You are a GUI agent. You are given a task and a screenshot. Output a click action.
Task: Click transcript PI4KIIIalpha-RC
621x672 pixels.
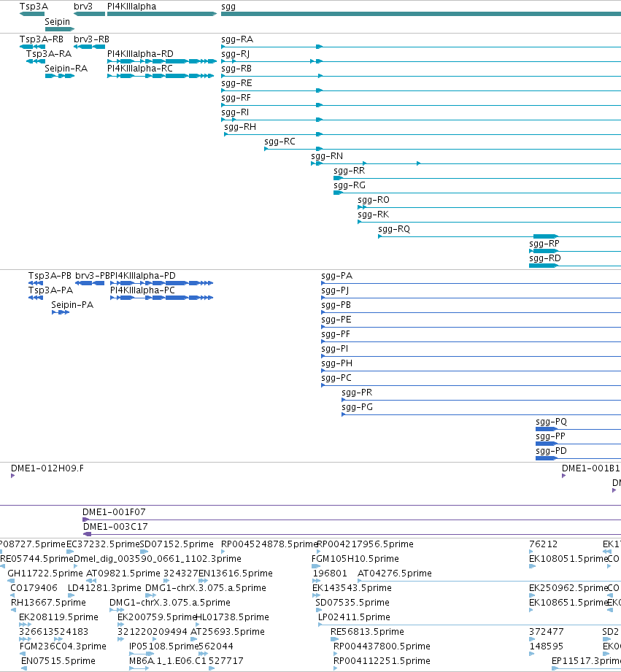[140, 69]
